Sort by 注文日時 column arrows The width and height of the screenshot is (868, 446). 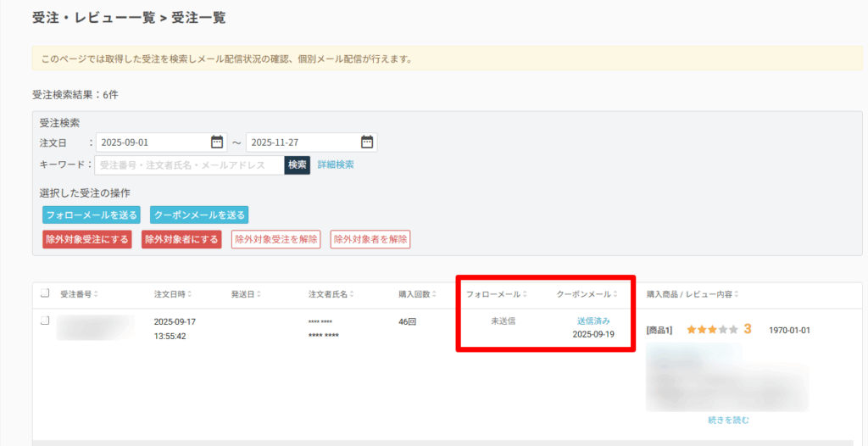tap(189, 294)
